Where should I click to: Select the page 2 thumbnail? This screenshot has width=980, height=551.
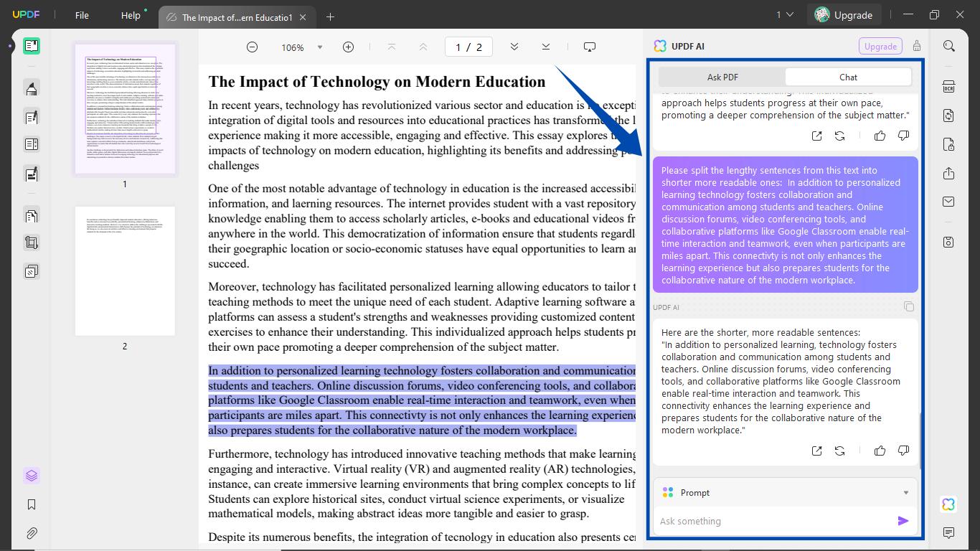coord(123,271)
